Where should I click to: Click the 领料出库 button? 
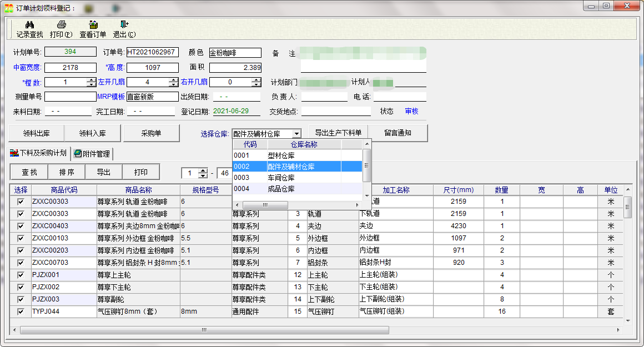(37, 133)
